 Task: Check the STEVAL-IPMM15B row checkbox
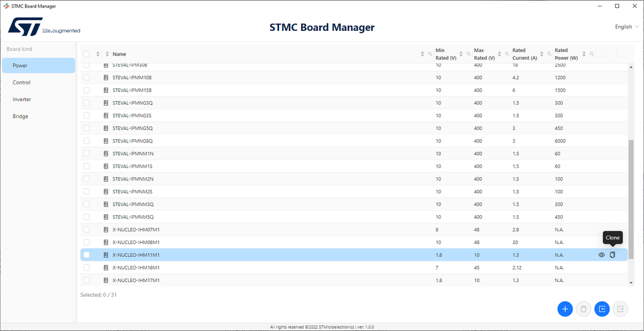[x=86, y=90]
